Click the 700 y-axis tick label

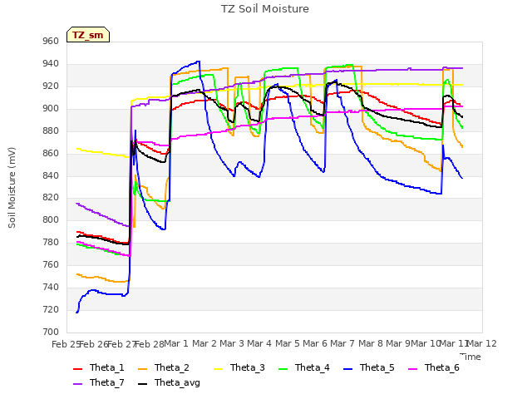coord(51,332)
